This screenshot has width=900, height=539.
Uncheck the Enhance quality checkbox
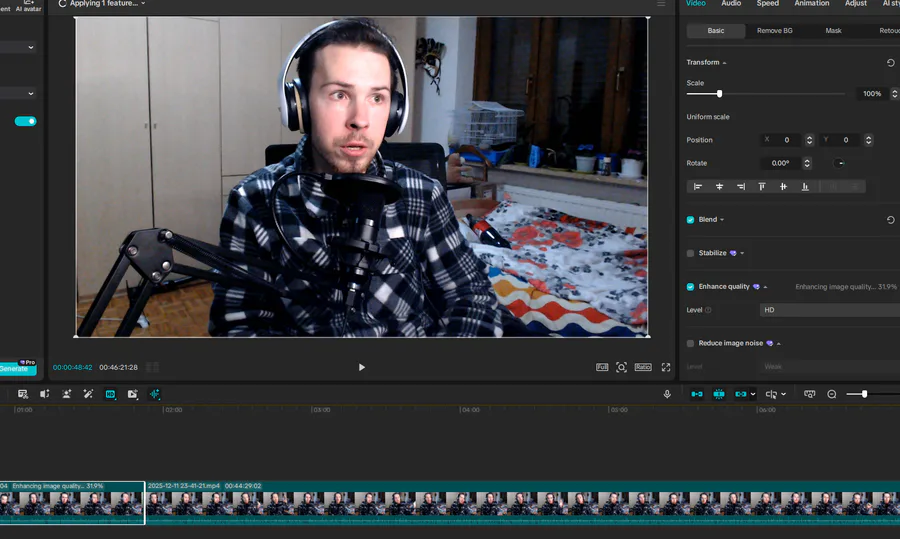click(690, 287)
